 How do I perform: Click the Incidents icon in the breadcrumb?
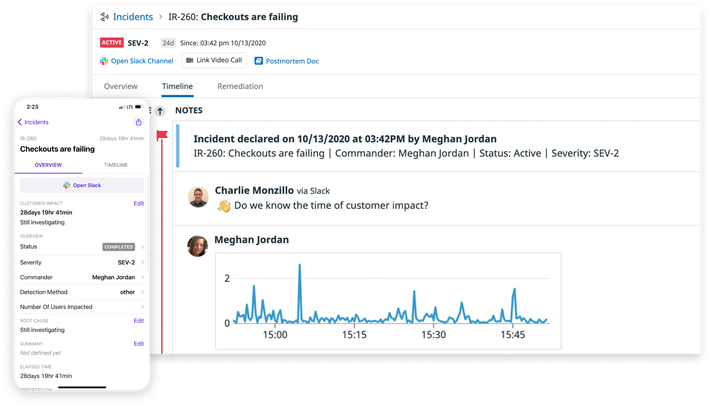click(x=103, y=17)
